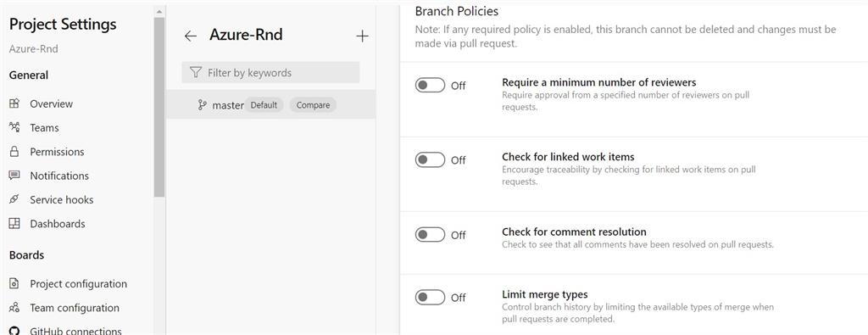This screenshot has width=868, height=335.
Task: Click the Service hooks icon
Action: [14, 199]
